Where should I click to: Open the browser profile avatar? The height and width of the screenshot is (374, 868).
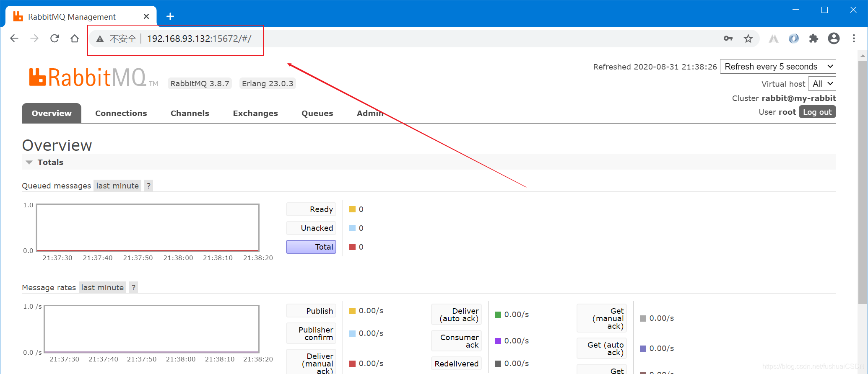[x=834, y=39]
